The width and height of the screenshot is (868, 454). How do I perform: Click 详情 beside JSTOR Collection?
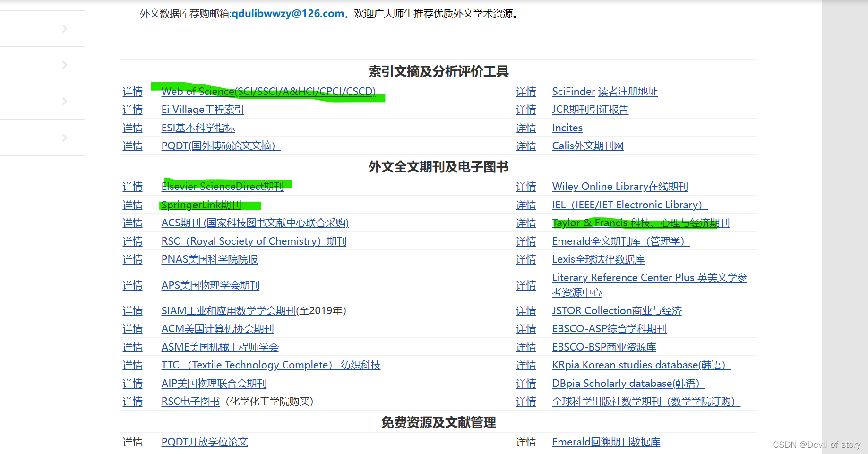526,311
